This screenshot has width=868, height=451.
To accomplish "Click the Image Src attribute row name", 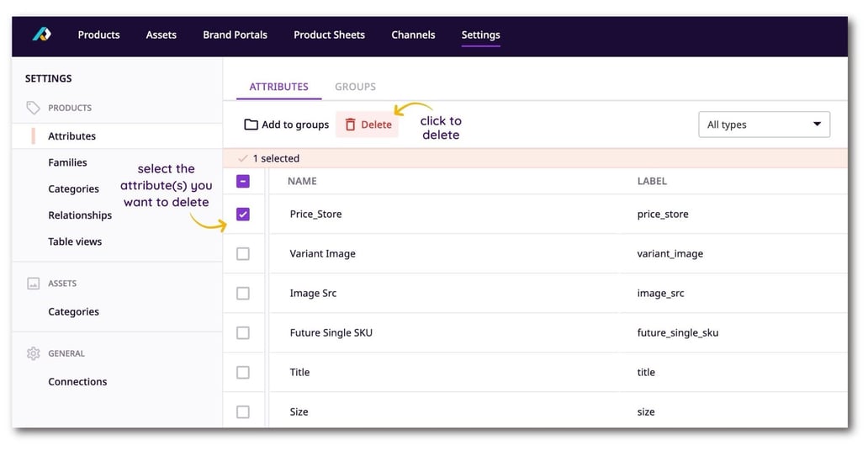I will (313, 293).
